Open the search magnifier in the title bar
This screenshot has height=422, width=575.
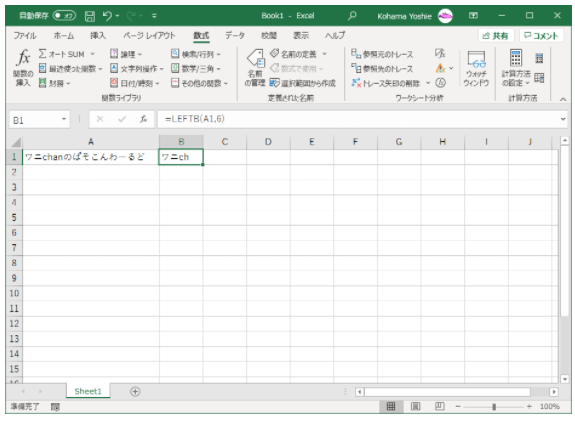(x=352, y=15)
